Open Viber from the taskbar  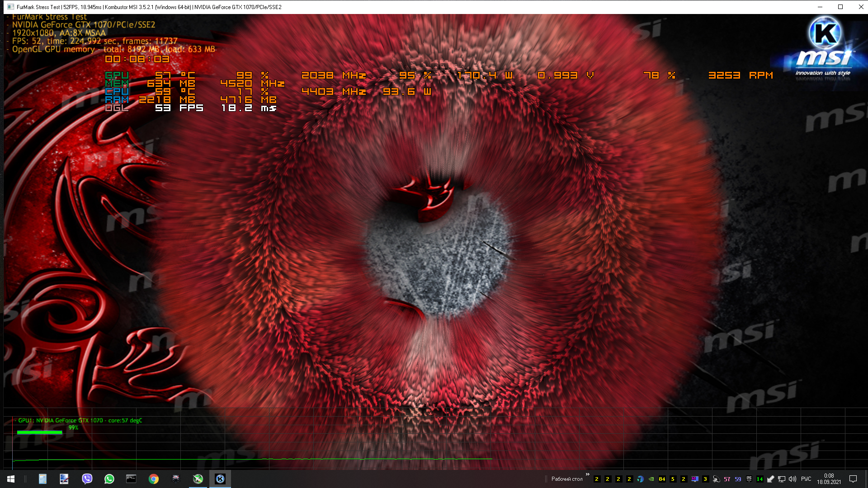click(87, 479)
